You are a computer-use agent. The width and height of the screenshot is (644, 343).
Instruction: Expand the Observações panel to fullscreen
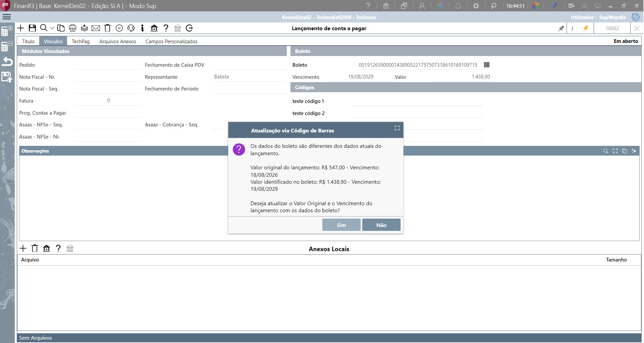(615, 151)
